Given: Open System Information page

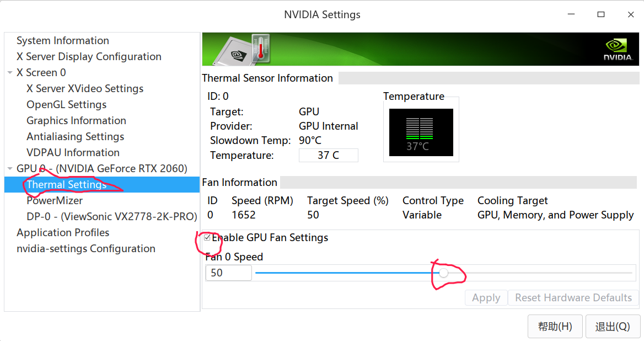Looking at the screenshot, I should click(x=63, y=41).
